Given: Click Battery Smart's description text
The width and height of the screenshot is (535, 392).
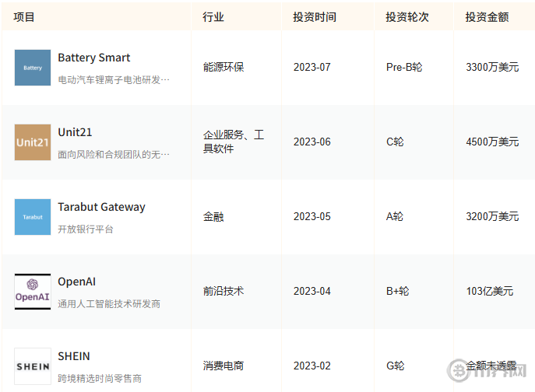Looking at the screenshot, I should tap(114, 79).
